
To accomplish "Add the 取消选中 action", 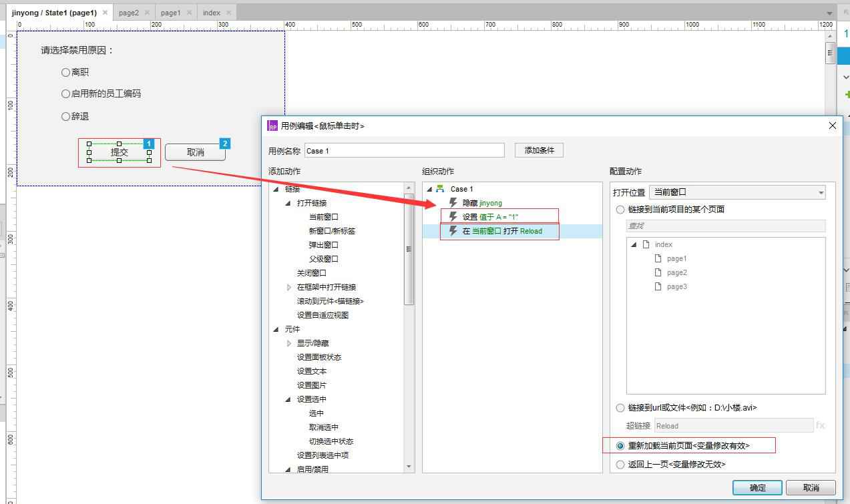I will click(324, 427).
